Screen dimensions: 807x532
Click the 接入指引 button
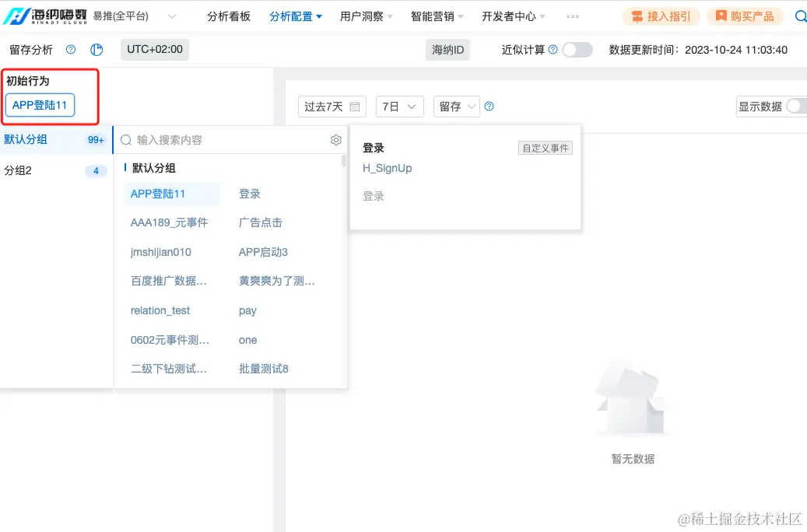click(661, 16)
